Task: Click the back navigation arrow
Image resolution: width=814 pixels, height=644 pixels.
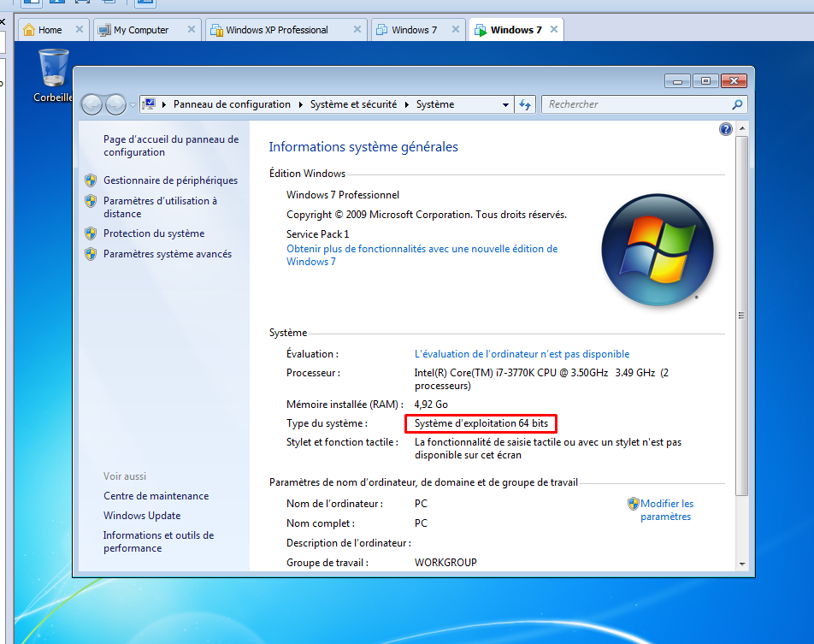Action: 91,104
